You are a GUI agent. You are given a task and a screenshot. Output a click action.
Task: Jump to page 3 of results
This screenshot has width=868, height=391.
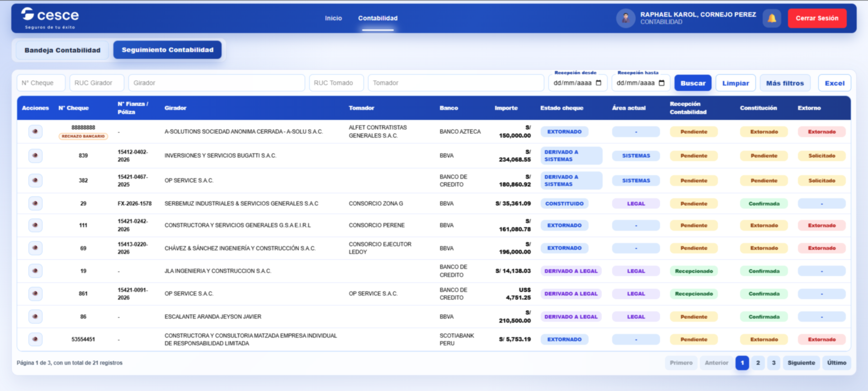[x=774, y=363]
